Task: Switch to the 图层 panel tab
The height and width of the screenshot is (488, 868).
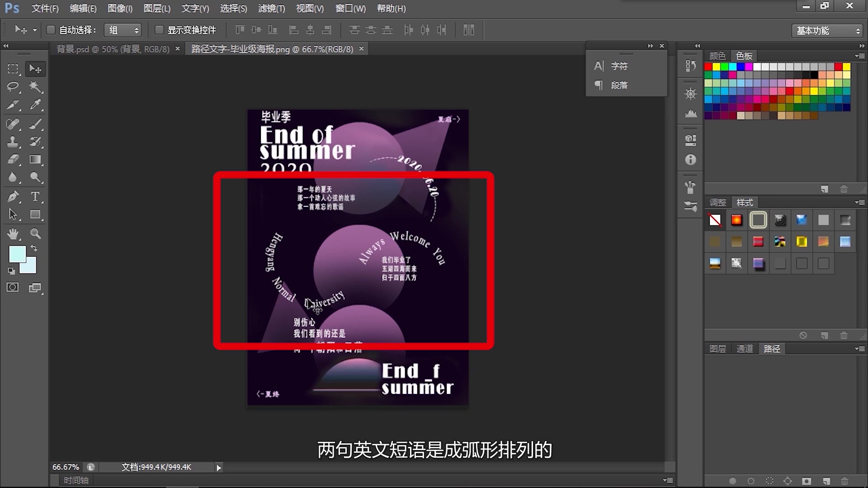Action: 717,349
